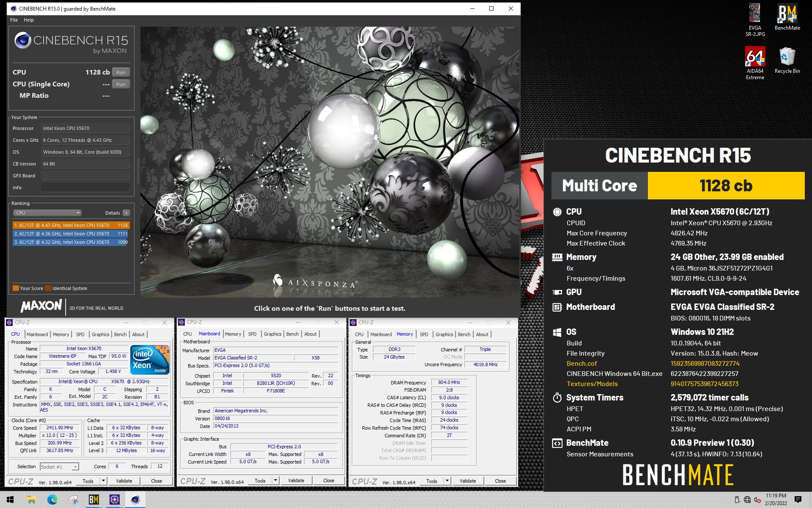Open File Explorer from the taskbar

click(31, 500)
